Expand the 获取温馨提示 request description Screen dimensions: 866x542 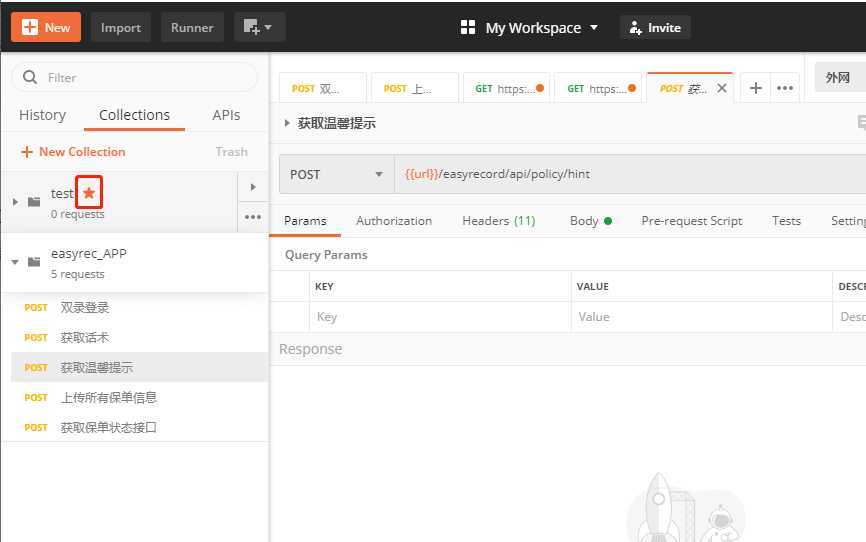[287, 123]
